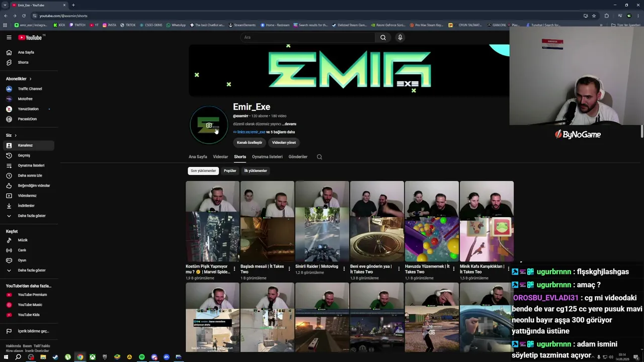Browse Canlı live streams
The height and width of the screenshot is (362, 644).
tap(29, 250)
